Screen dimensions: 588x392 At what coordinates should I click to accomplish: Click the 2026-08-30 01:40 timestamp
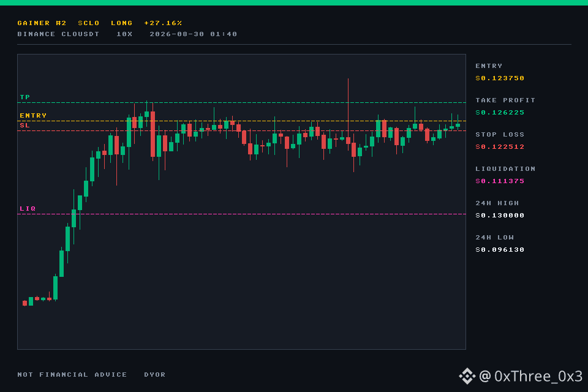193,34
